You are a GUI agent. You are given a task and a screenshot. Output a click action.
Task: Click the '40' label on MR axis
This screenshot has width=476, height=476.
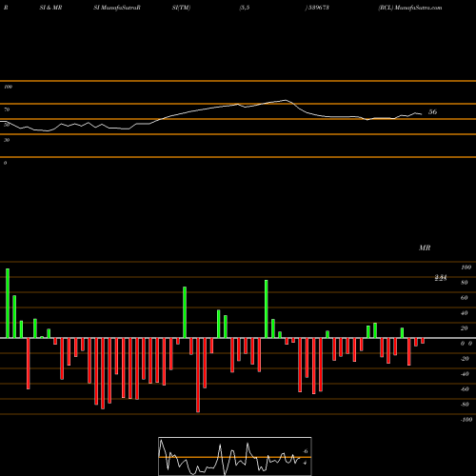pos(464,313)
